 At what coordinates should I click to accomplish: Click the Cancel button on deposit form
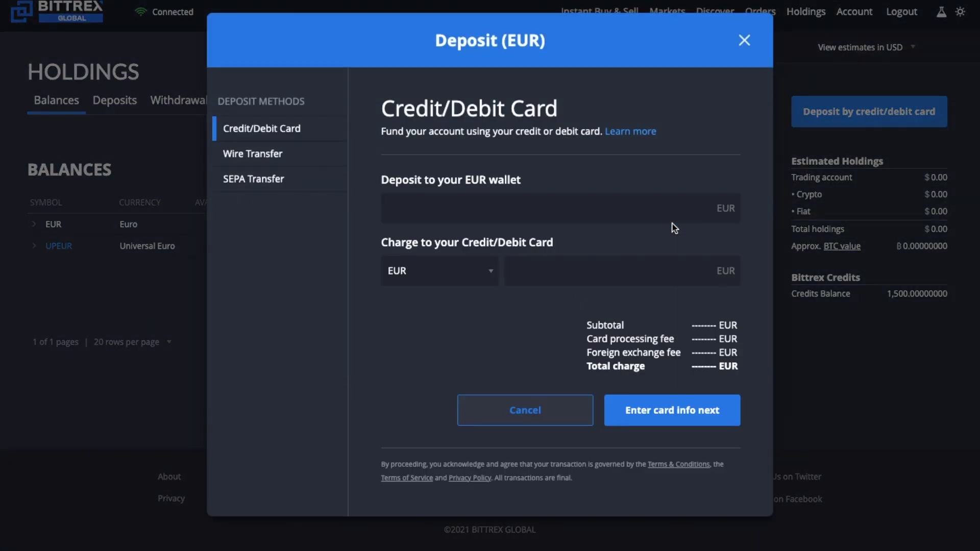click(x=524, y=410)
